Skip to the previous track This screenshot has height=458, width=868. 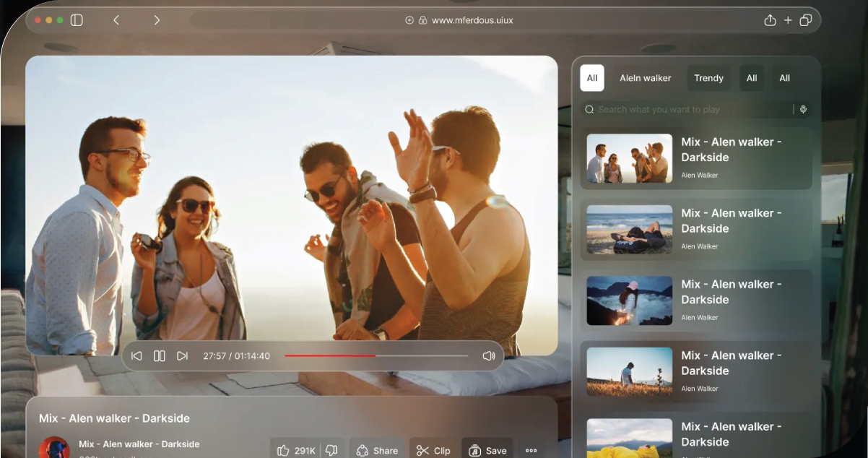tap(136, 356)
